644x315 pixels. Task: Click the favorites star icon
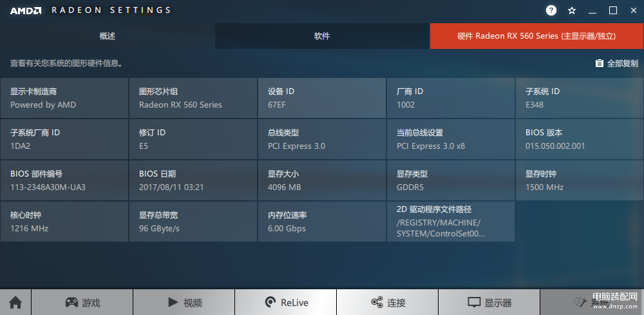(x=572, y=11)
